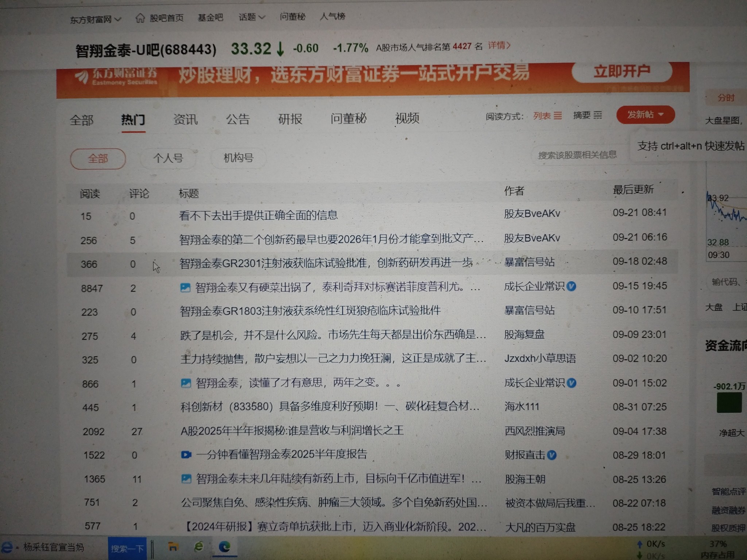The image size is (747, 560).
Task: Open video post 一分钟看懂智翔金泰2025半年度报告
Action: (282, 454)
